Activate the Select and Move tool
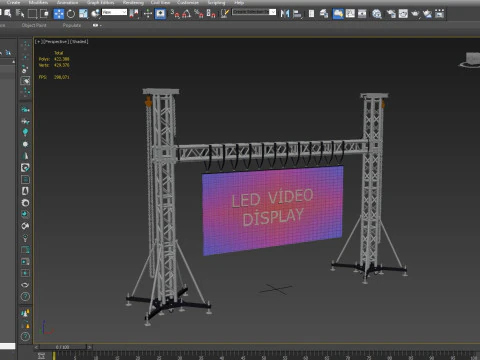Image resolution: width=480 pixels, height=360 pixels. coord(59,13)
